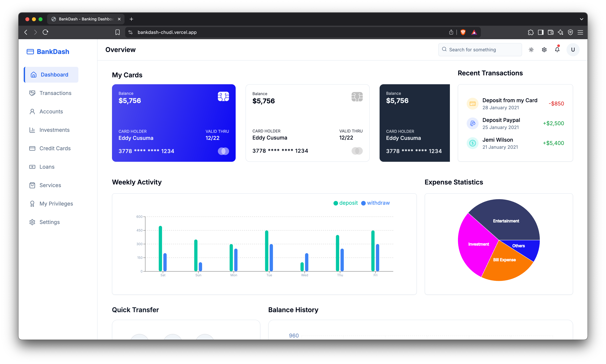Open the Loans section icon
The image size is (606, 364).
(33, 167)
